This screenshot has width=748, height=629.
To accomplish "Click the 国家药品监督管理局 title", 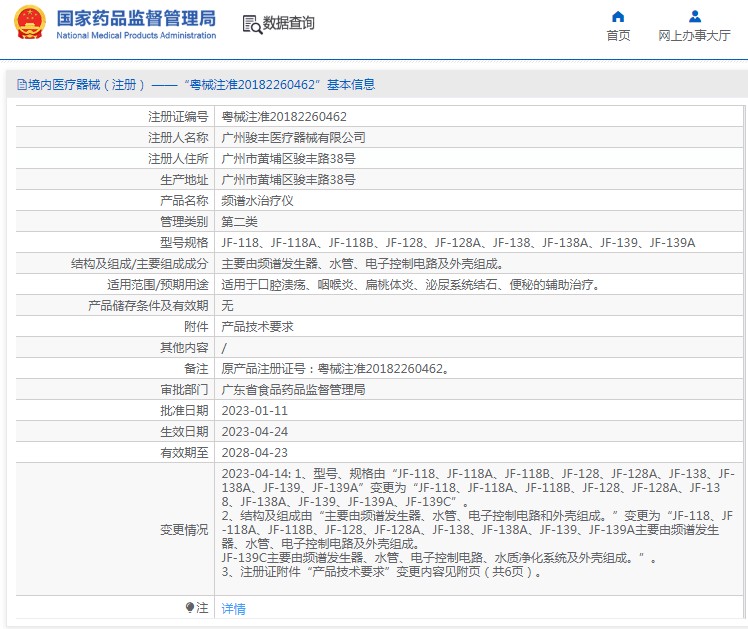I will [136, 19].
